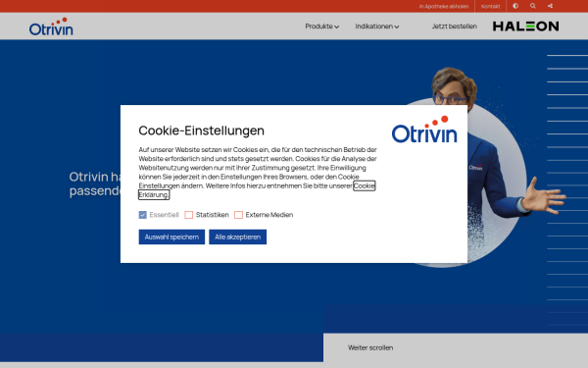Screen dimensions: 588x368
Task: Open the search icon in top bar
Action: (533, 6)
